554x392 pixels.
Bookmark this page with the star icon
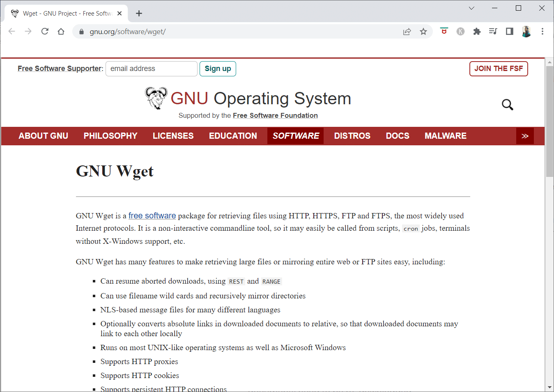pyautogui.click(x=423, y=32)
